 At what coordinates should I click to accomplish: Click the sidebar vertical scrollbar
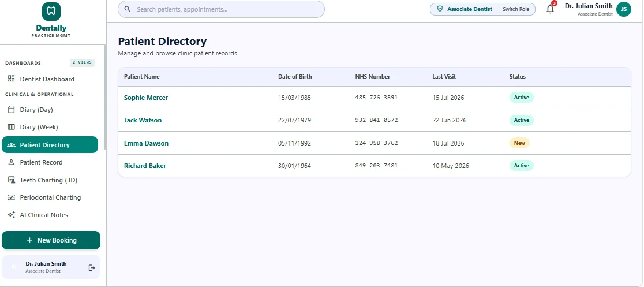104,97
